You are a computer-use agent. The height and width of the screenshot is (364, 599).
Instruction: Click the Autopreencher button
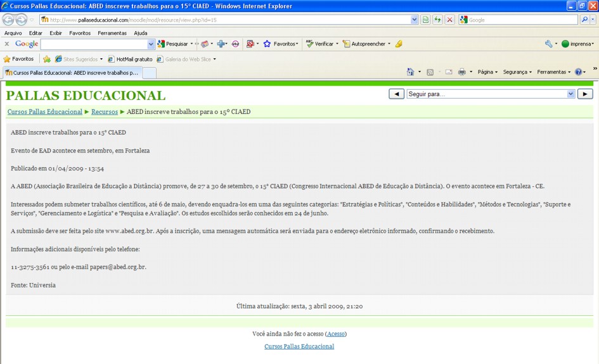(x=364, y=44)
